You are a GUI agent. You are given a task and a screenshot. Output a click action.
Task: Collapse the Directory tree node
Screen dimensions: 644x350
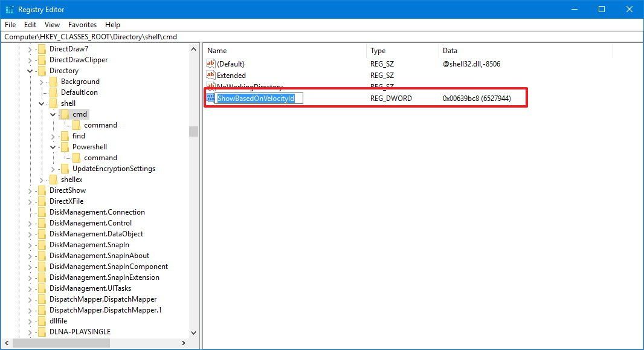coord(29,70)
